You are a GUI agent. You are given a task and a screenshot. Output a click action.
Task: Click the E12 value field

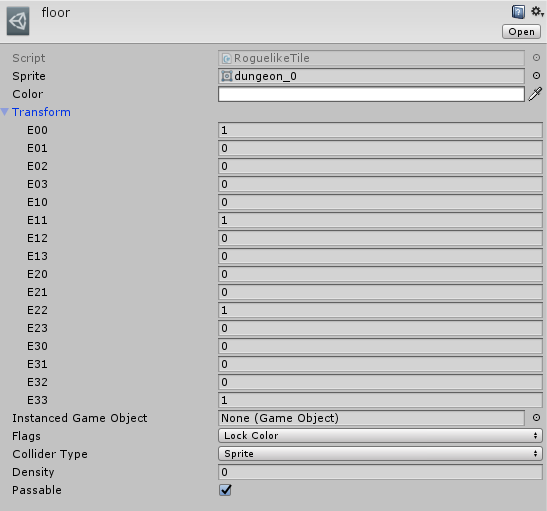380,238
